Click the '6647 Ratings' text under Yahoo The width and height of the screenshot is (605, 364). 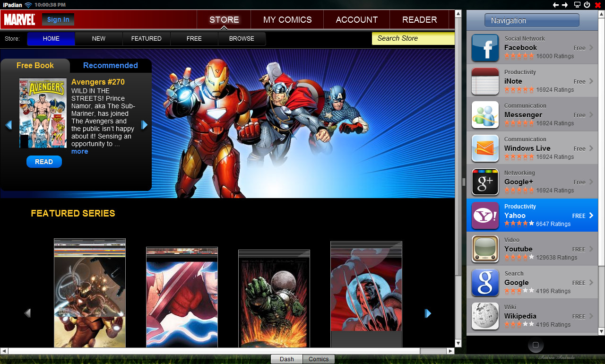553,224
